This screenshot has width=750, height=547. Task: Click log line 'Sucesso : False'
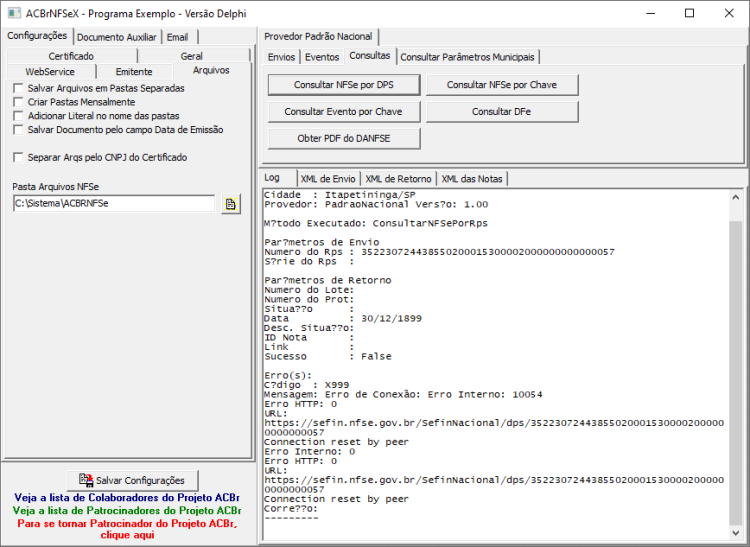[328, 356]
